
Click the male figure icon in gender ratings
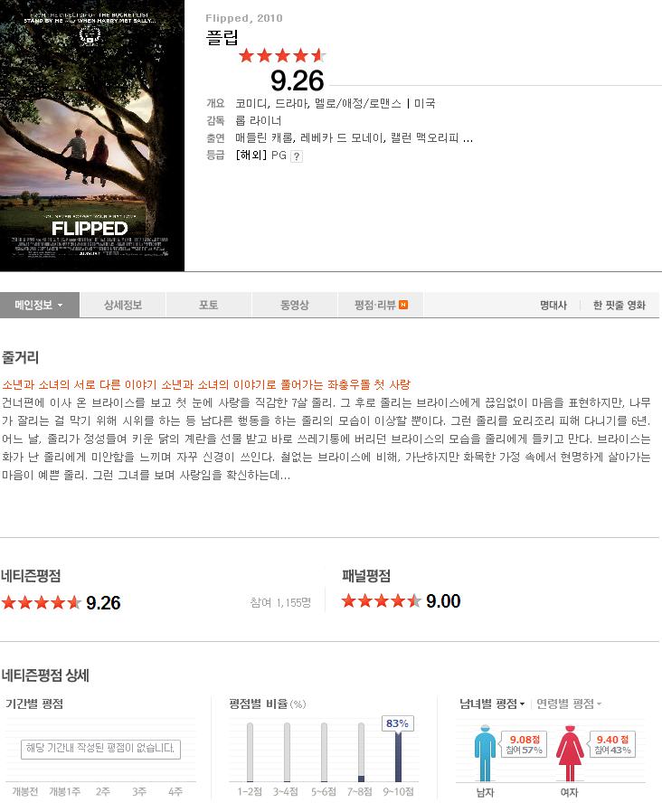click(485, 753)
